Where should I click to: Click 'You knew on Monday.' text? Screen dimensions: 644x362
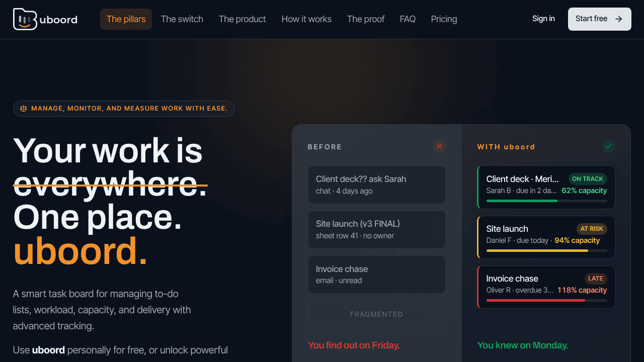tap(523, 345)
